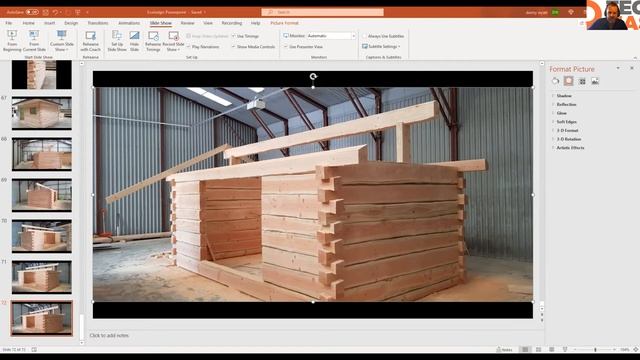The width and height of the screenshot is (640, 360).
Task: Open Customize Quick Access Toolbar arrow
Action: (87, 12)
